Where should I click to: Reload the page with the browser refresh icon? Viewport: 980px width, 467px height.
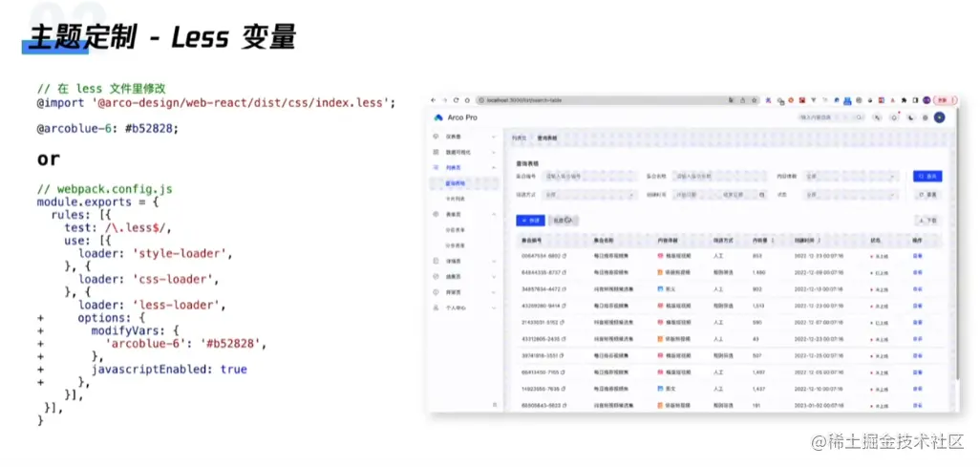coord(457,100)
